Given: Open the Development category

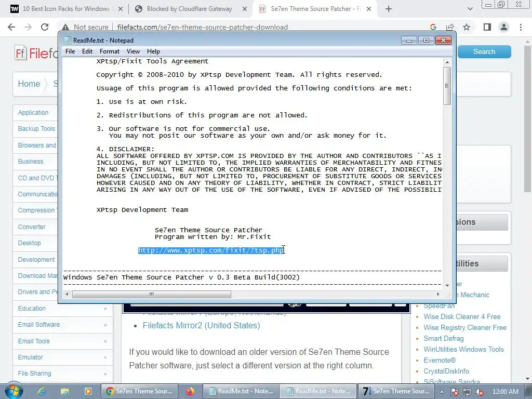Looking at the screenshot, I should point(36,260).
